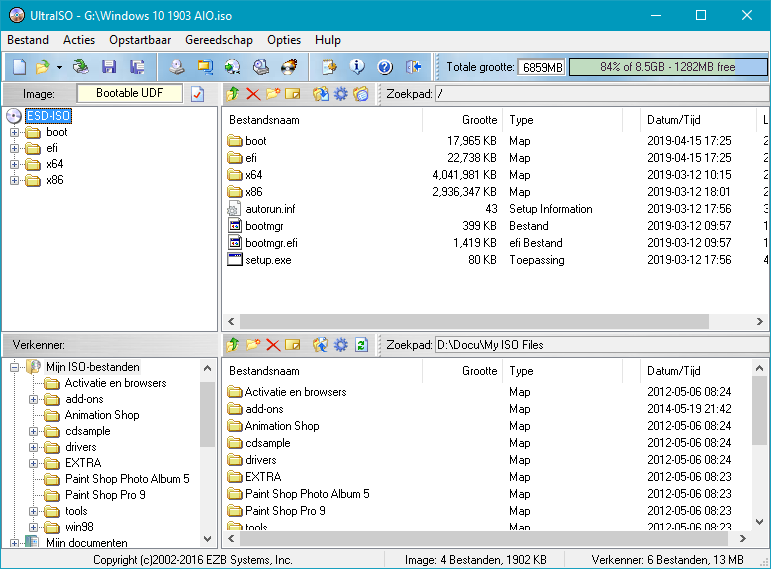
Task: Expand the win98 folder in Verkenner tree
Action: tap(33, 527)
